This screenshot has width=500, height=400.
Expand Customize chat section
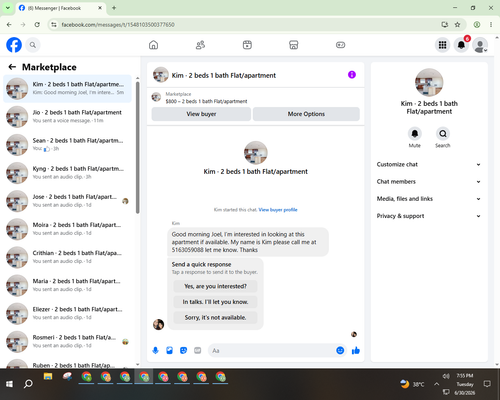429,164
